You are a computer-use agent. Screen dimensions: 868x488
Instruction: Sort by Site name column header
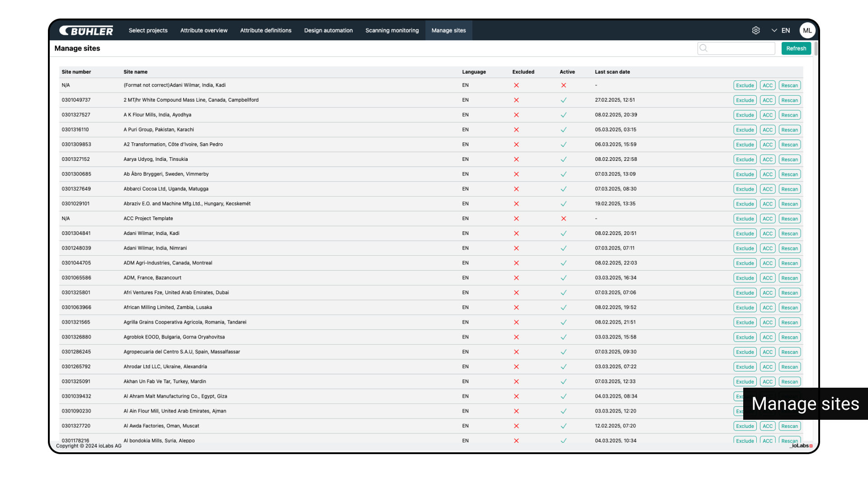click(135, 72)
